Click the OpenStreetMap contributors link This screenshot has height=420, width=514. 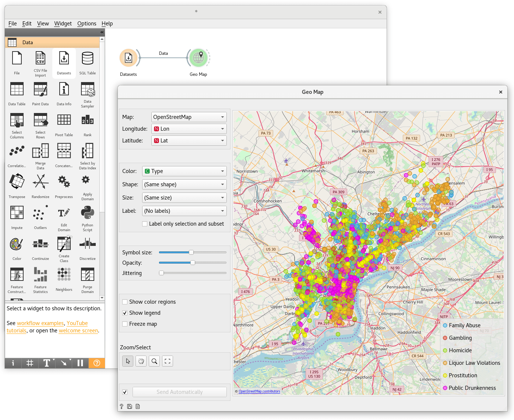260,391
